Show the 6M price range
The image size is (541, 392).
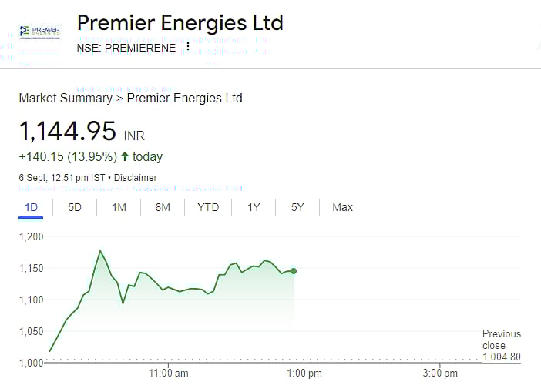(x=163, y=207)
